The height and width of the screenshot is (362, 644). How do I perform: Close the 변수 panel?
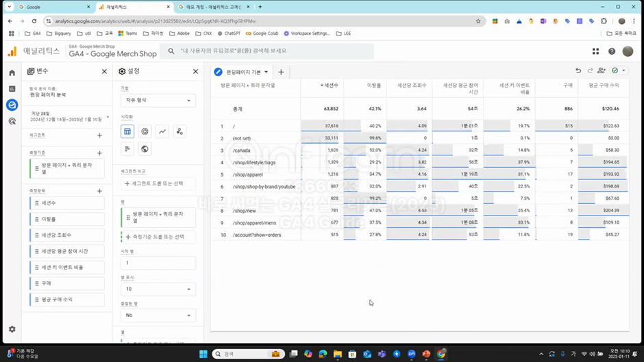tap(104, 71)
